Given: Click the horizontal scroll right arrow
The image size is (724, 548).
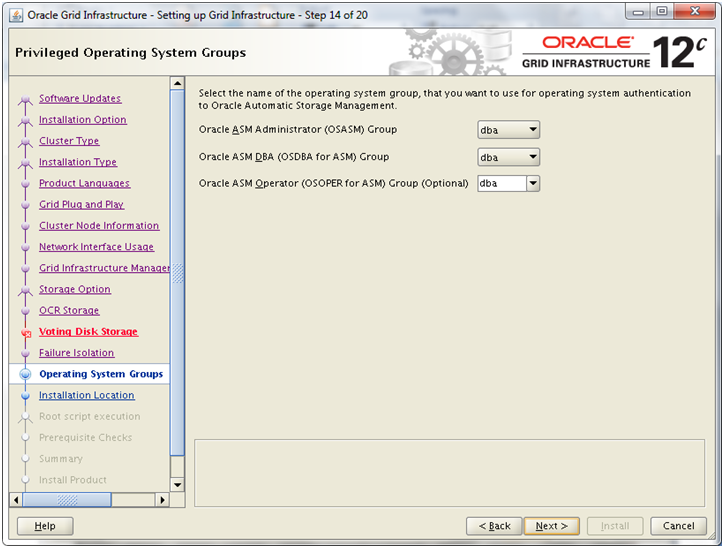Looking at the screenshot, I should click(x=162, y=500).
